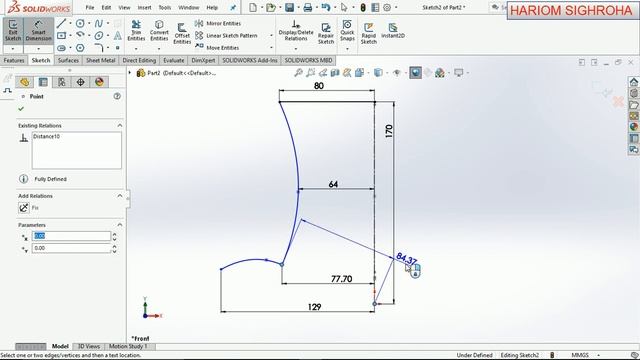Screen dimensions: 640x360
Task: Collapse the Existing Relations section
Action: point(120,125)
